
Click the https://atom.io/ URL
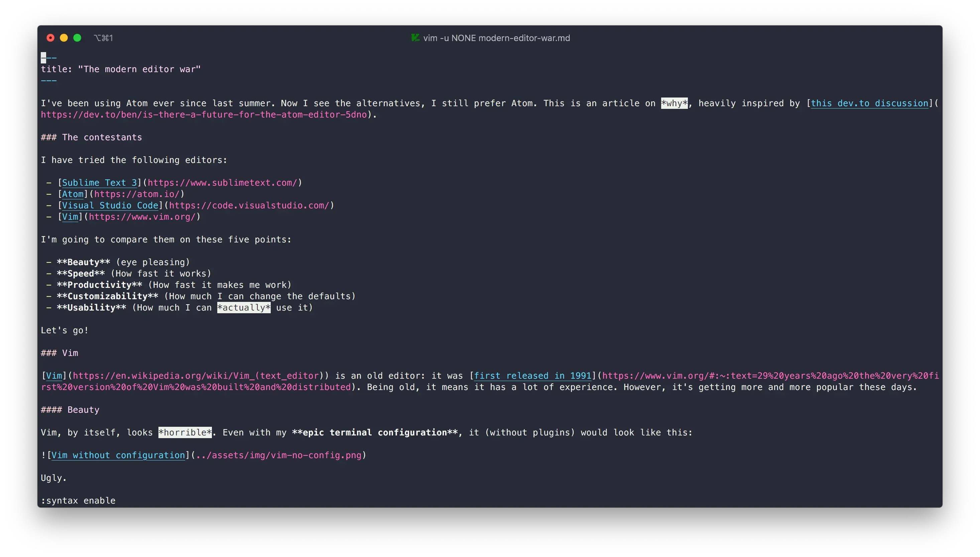138,194
